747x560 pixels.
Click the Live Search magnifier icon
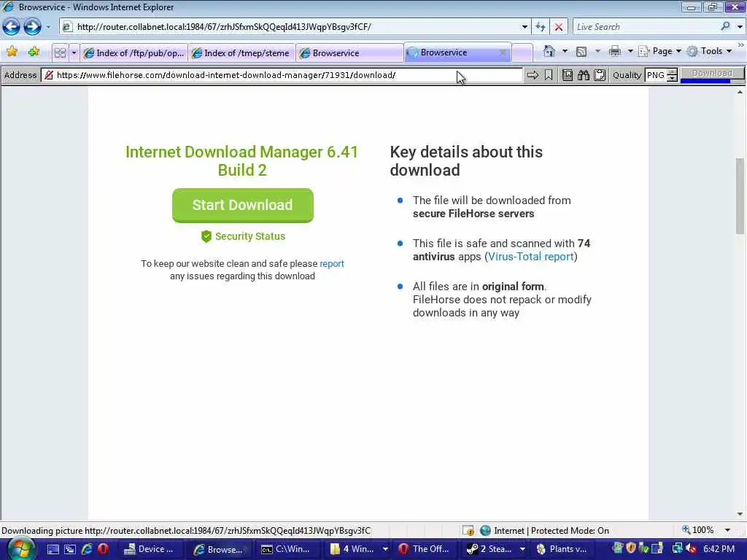(726, 26)
